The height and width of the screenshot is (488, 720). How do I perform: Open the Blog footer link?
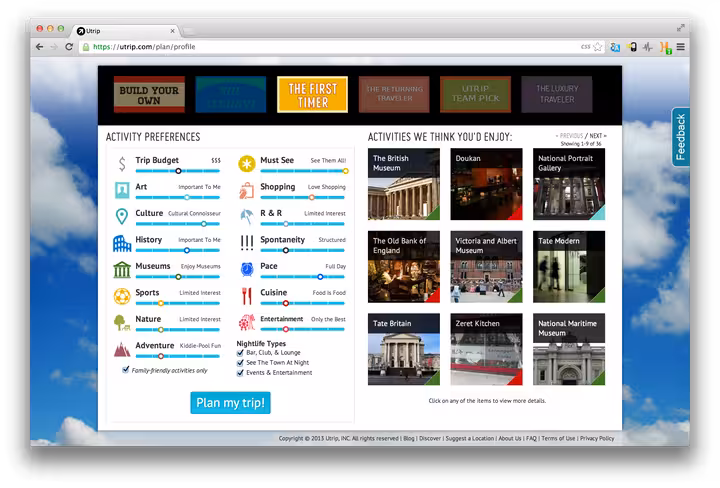point(409,438)
